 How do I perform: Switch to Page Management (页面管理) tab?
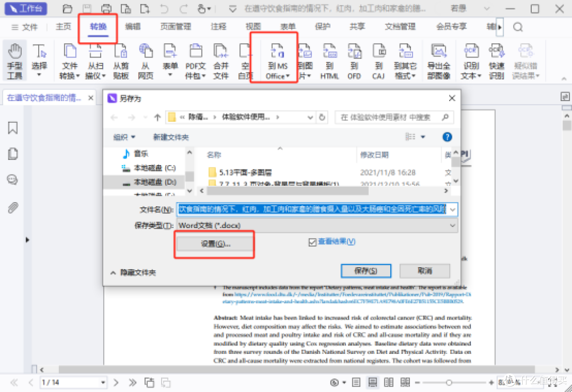pyautogui.click(x=176, y=26)
